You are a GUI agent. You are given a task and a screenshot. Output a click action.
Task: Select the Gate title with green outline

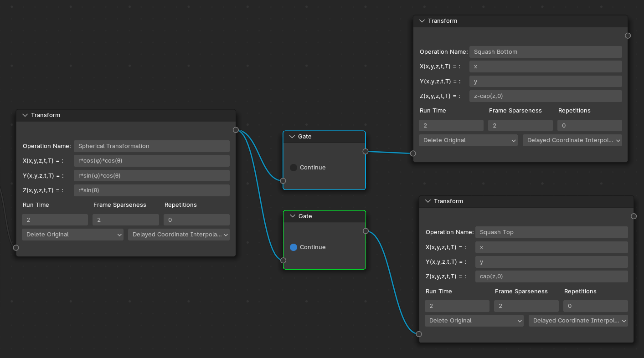click(x=305, y=216)
